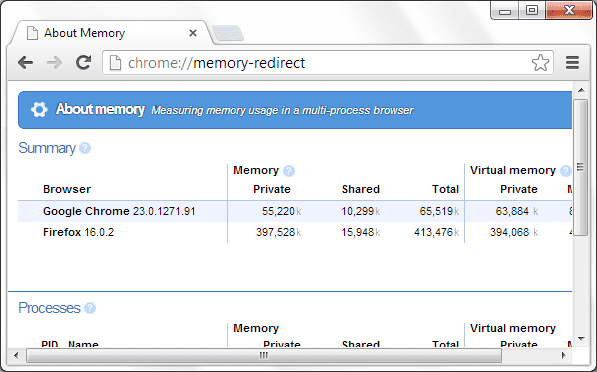Click the forward navigation arrow
The image size is (597, 372).
(x=54, y=63)
